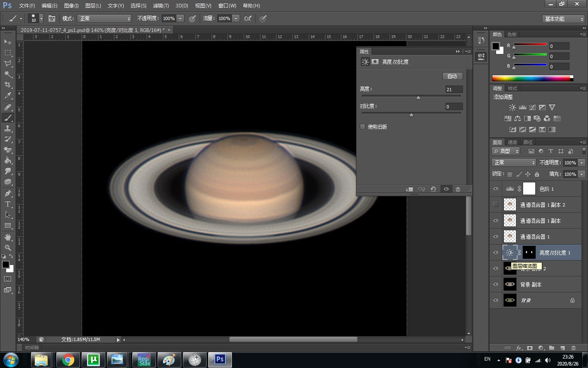Open the 窗口(W) menu

(227, 6)
